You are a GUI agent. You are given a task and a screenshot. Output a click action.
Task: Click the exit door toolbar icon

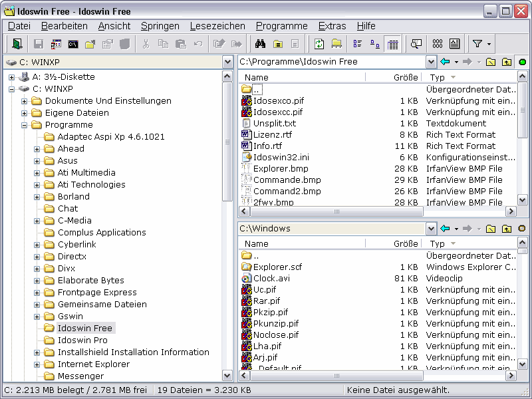(x=17, y=44)
